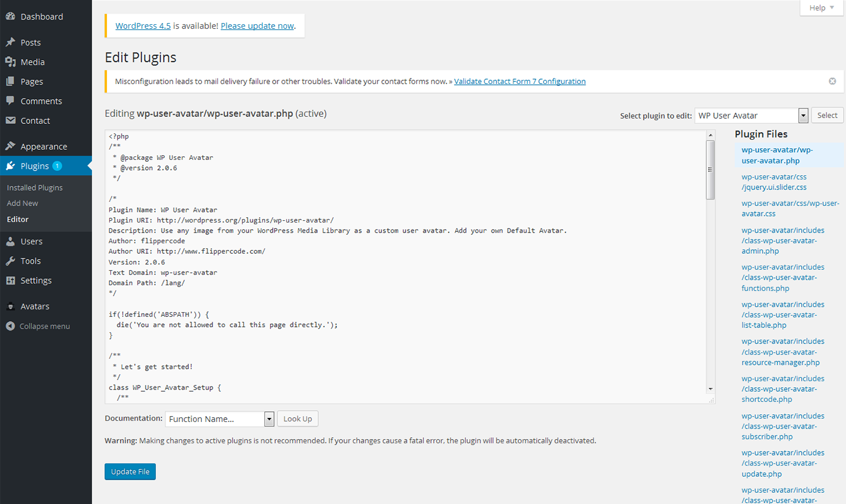Click the Appearance paintbrush icon
846x504 pixels.
point(11,146)
